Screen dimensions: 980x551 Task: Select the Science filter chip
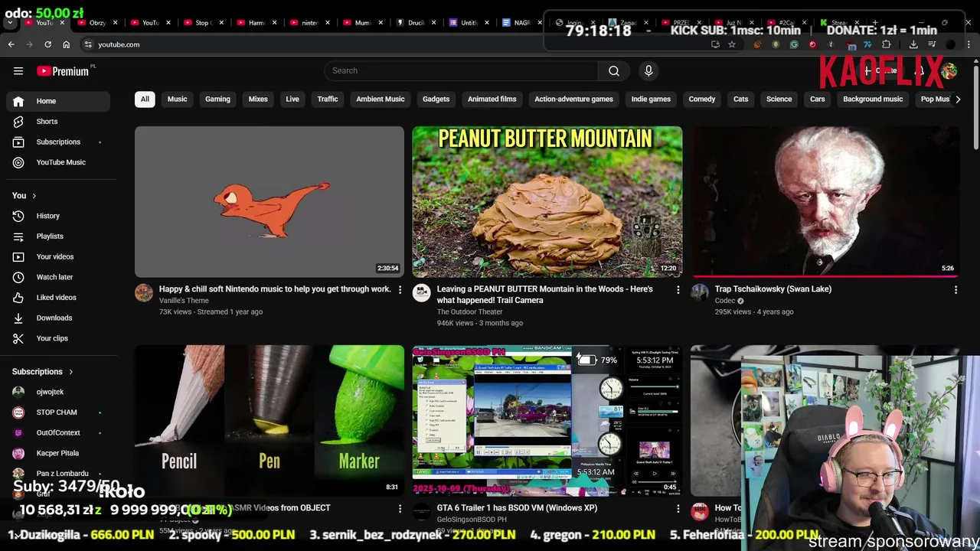point(779,99)
